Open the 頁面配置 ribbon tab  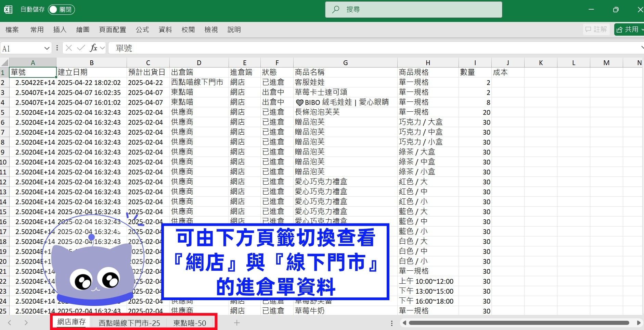click(113, 30)
